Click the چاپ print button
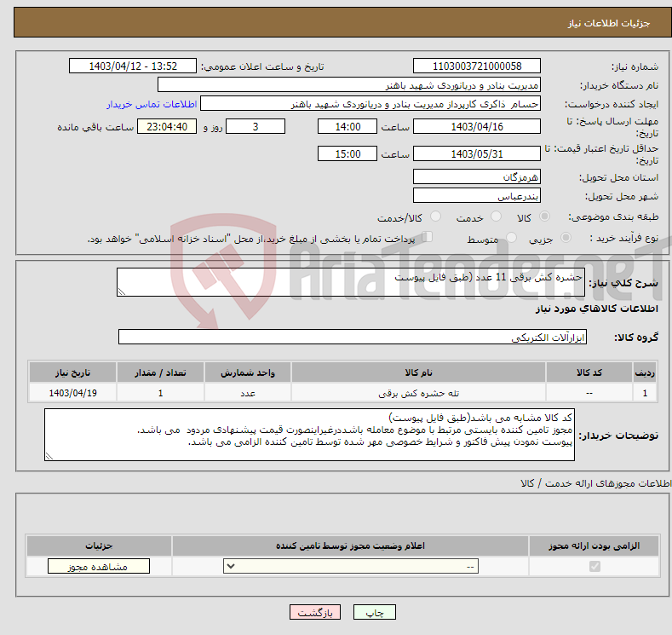This screenshot has height=635, width=672. click(x=375, y=613)
